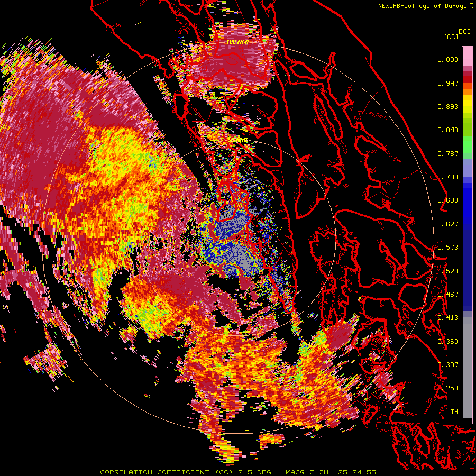Click the 0.573 value on the color scale
This screenshot has height=476, width=476.
coord(448,248)
